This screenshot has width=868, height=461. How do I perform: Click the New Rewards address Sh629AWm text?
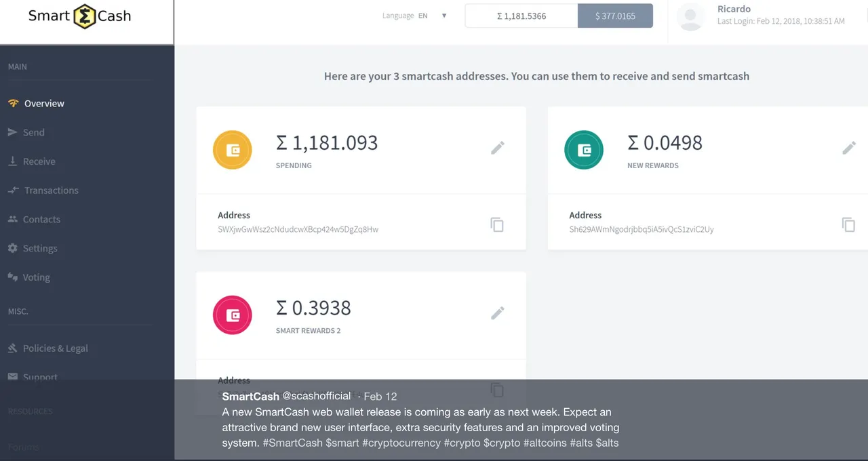tap(642, 229)
